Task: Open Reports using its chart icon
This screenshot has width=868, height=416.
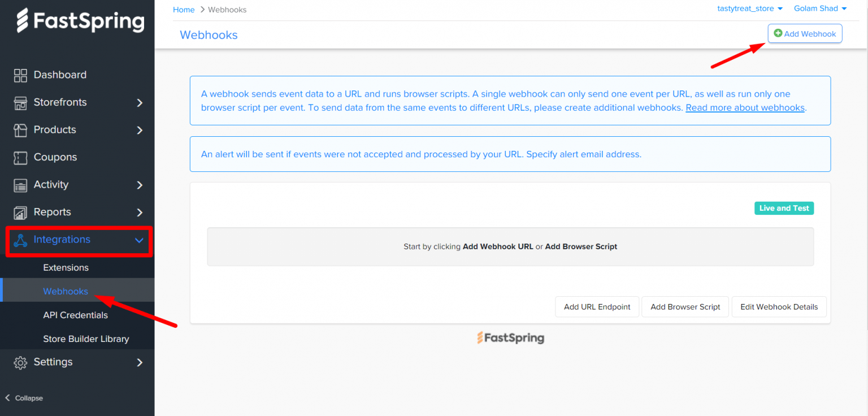Action: pos(21,212)
